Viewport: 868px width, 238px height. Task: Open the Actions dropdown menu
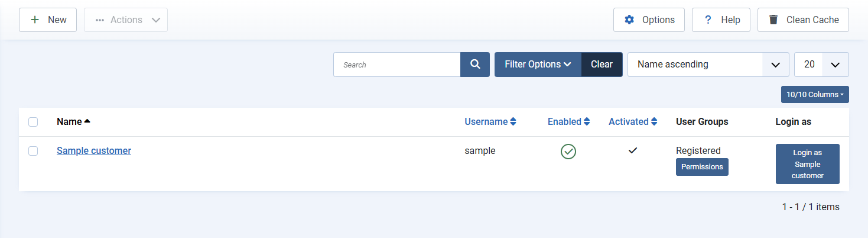click(126, 20)
